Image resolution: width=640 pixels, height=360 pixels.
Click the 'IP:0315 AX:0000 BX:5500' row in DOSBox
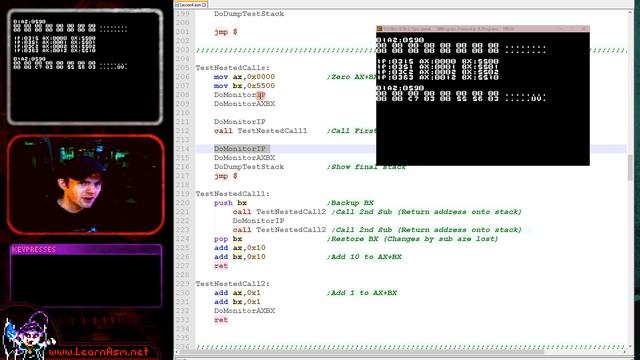438,62
